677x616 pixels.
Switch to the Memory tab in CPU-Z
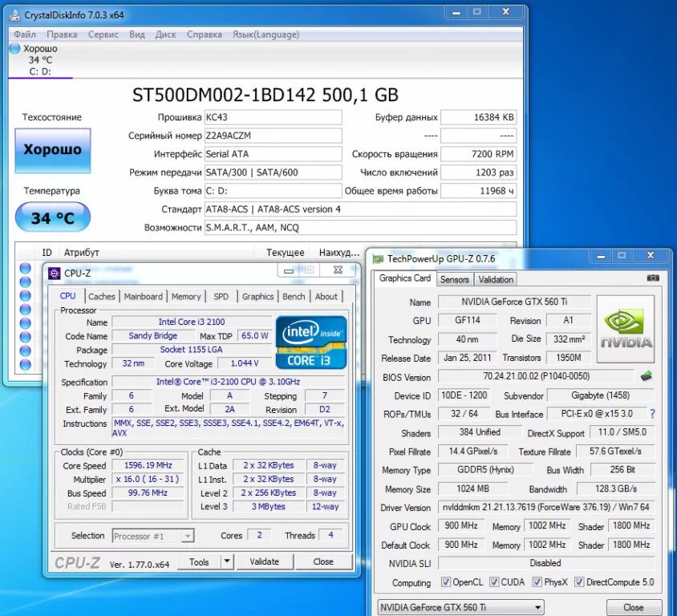(186, 297)
